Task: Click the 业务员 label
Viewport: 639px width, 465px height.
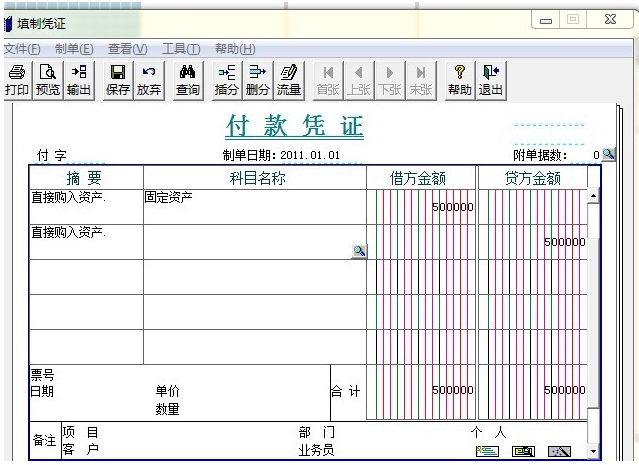Action: pos(317,450)
